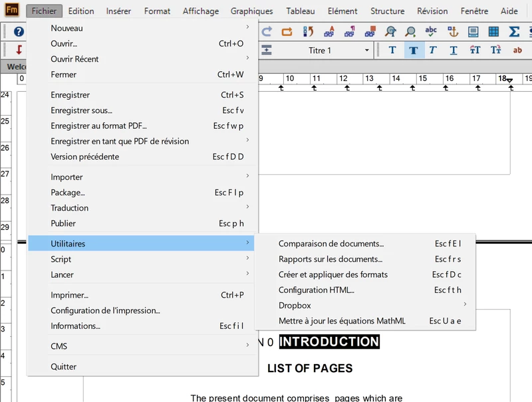Open the Fenêtre menu

pos(474,11)
